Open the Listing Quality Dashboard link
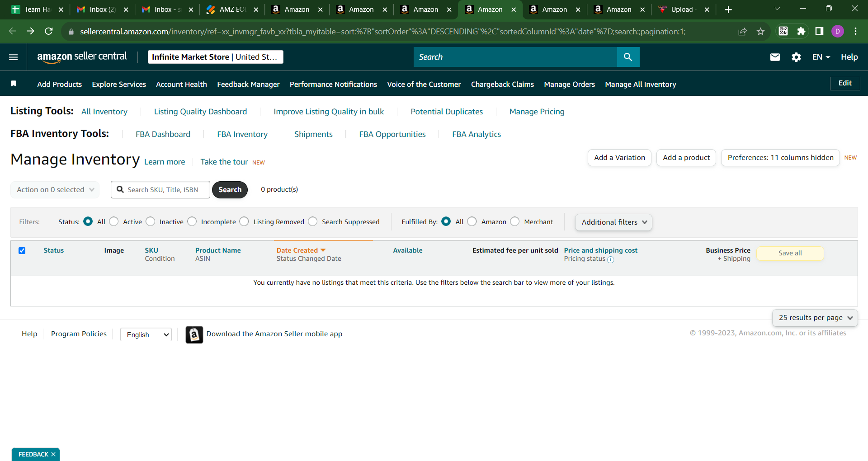This screenshot has height=461, width=868. click(x=200, y=112)
